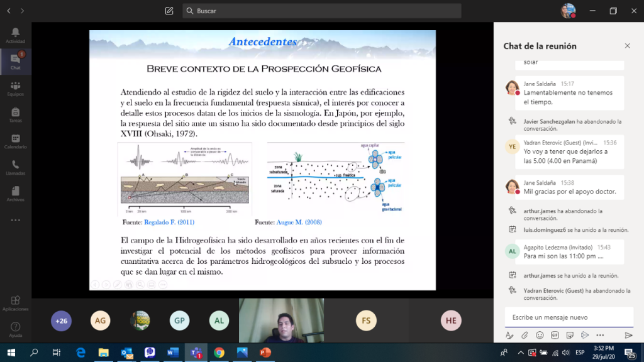Go back with the left arrow
Viewport: 644px width, 362px height.
coord(9,11)
